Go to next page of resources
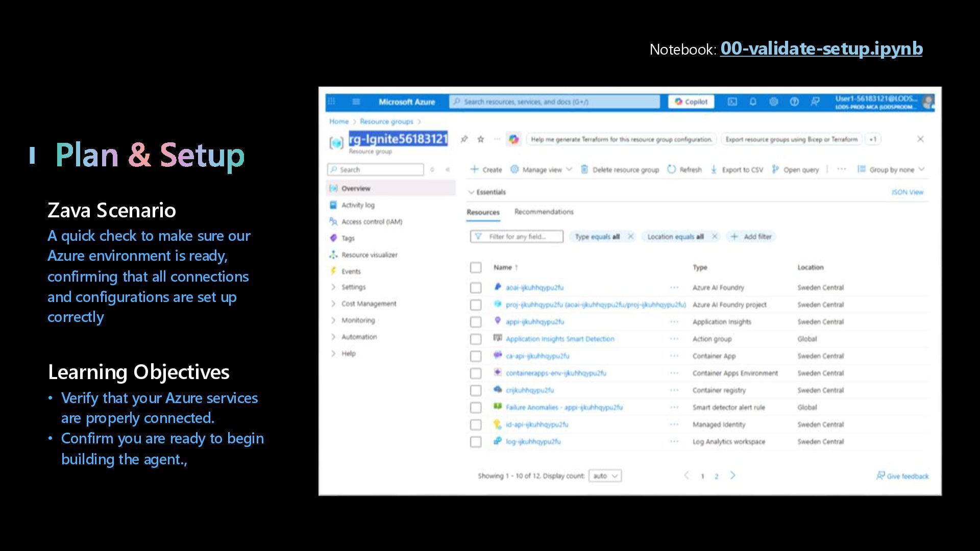The width and height of the screenshot is (980, 551). [x=733, y=475]
